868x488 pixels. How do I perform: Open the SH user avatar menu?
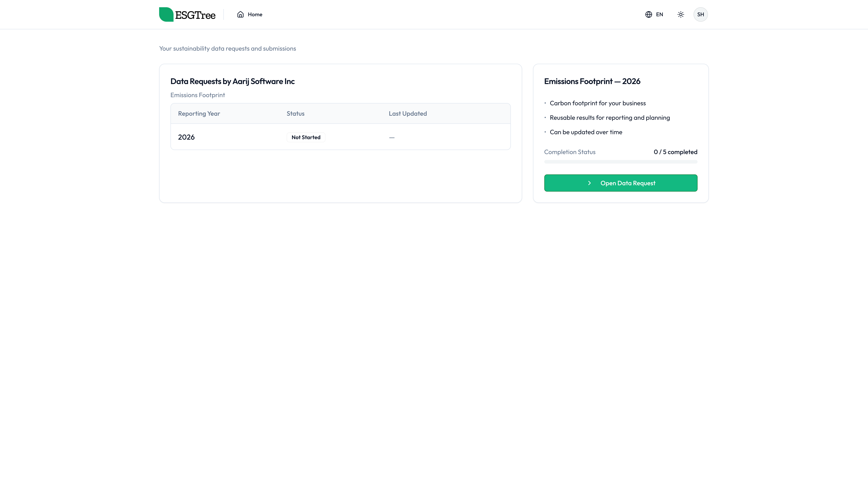[x=701, y=14]
